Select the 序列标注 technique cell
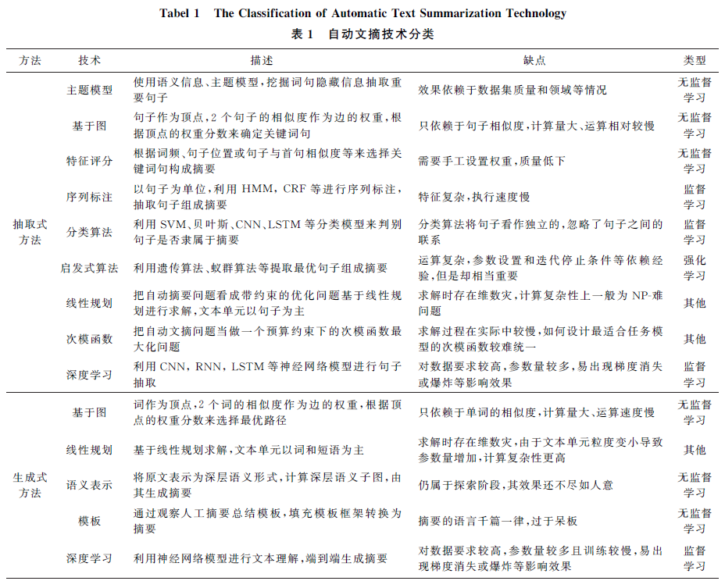The image size is (725, 588). (90, 197)
